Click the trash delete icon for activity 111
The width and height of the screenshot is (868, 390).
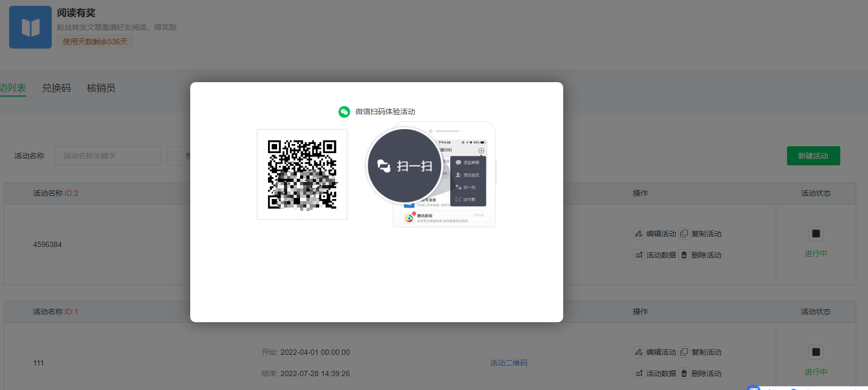tap(684, 373)
